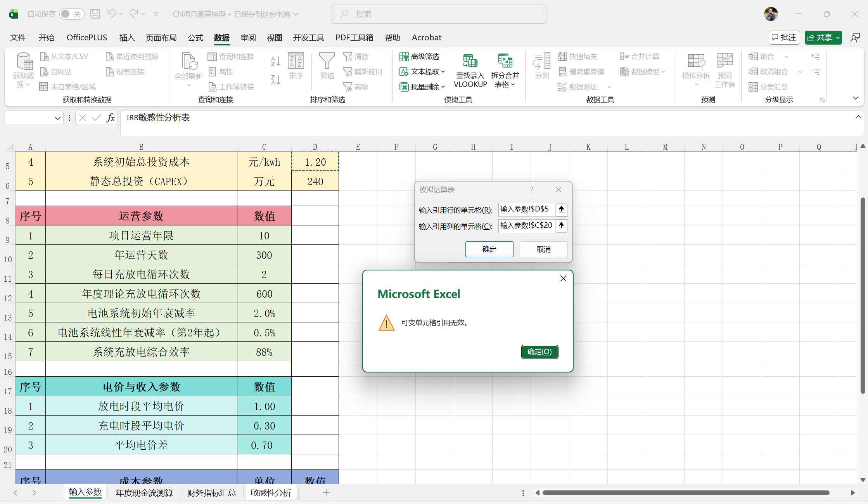Image resolution: width=868 pixels, height=504 pixels.
Task: Close the Microsoft Excel warning with X
Action: [x=563, y=279]
